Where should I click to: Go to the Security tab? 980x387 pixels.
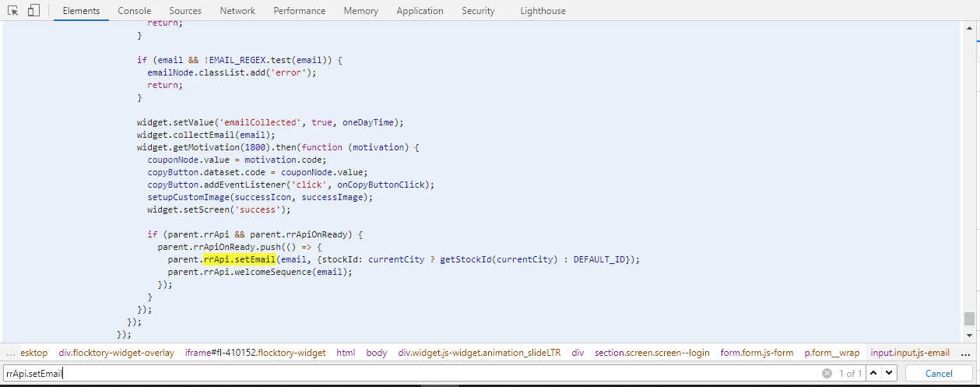pos(478,11)
